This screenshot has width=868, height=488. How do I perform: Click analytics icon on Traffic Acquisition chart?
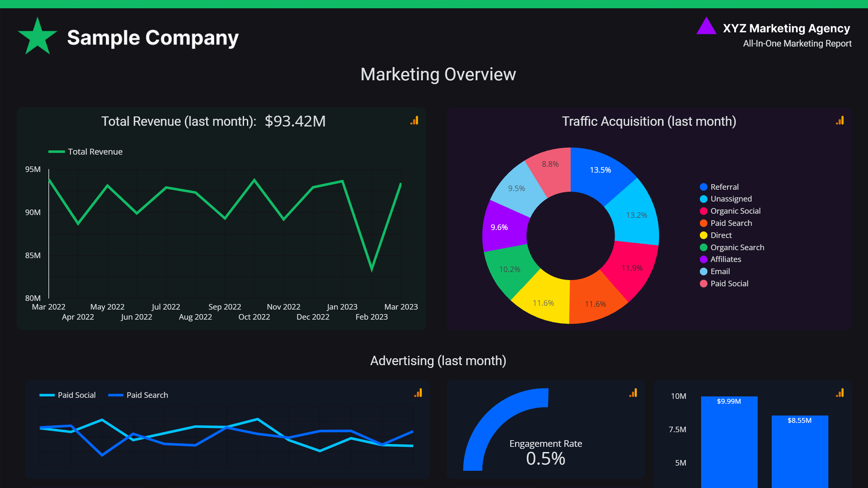pos(840,121)
